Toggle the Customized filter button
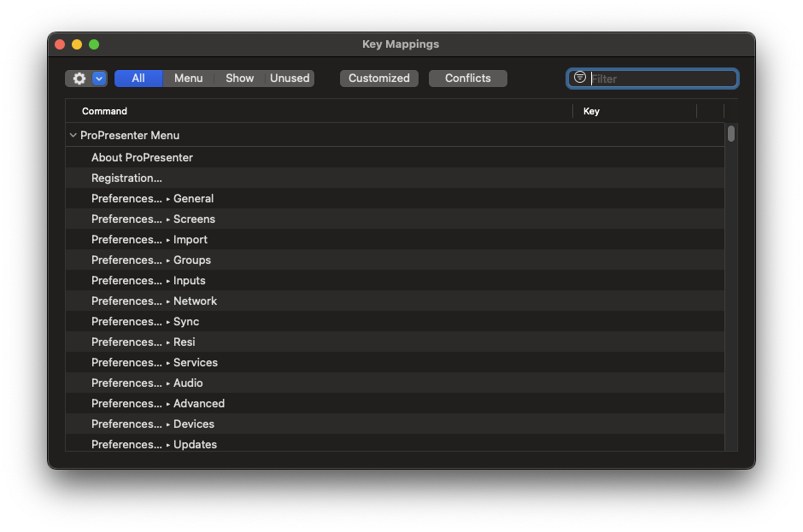Viewport: 803px width, 532px height. coord(379,79)
